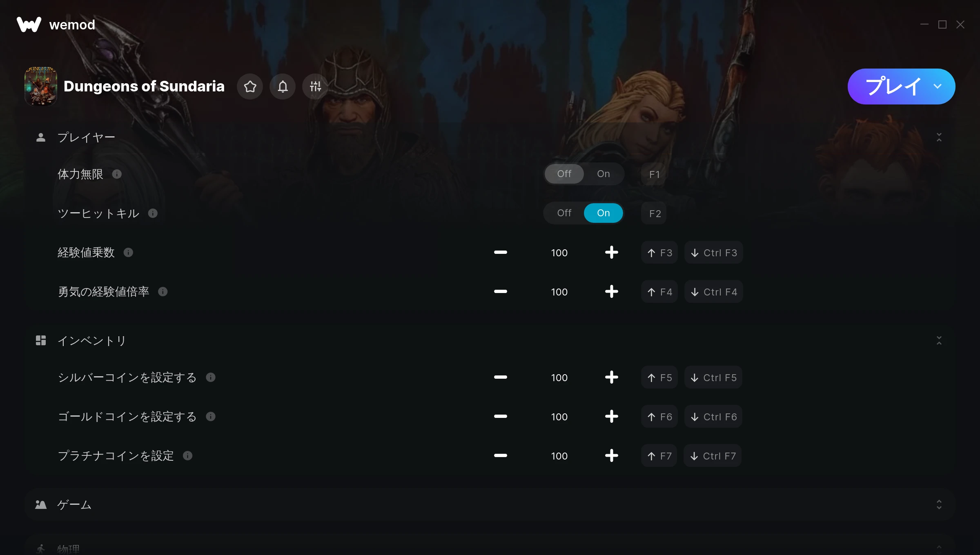
Task: Increase 経験値乗数 with the plus button
Action: coord(611,253)
